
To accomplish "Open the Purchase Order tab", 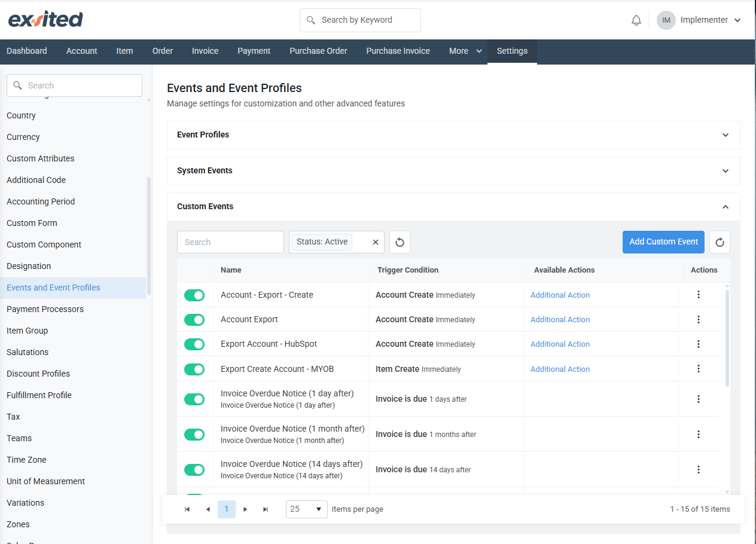I will tap(318, 51).
